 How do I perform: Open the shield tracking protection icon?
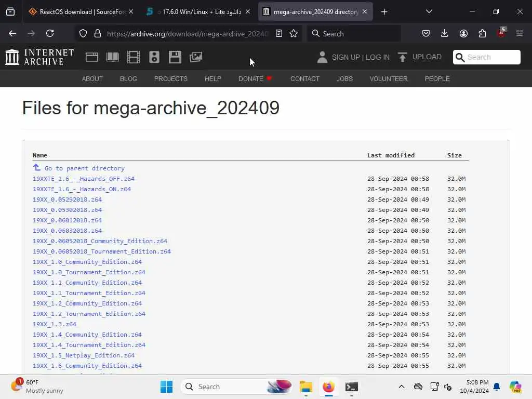(x=83, y=33)
